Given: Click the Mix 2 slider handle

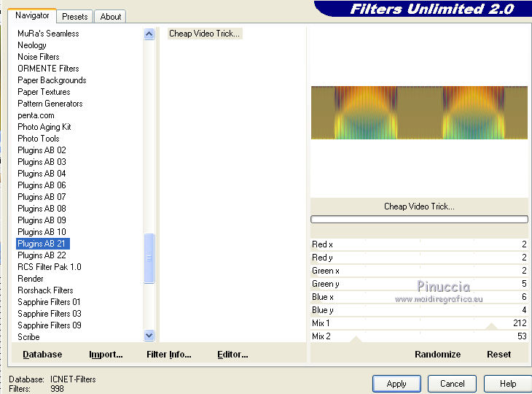Looking at the screenshot, I should pyautogui.click(x=356, y=339).
